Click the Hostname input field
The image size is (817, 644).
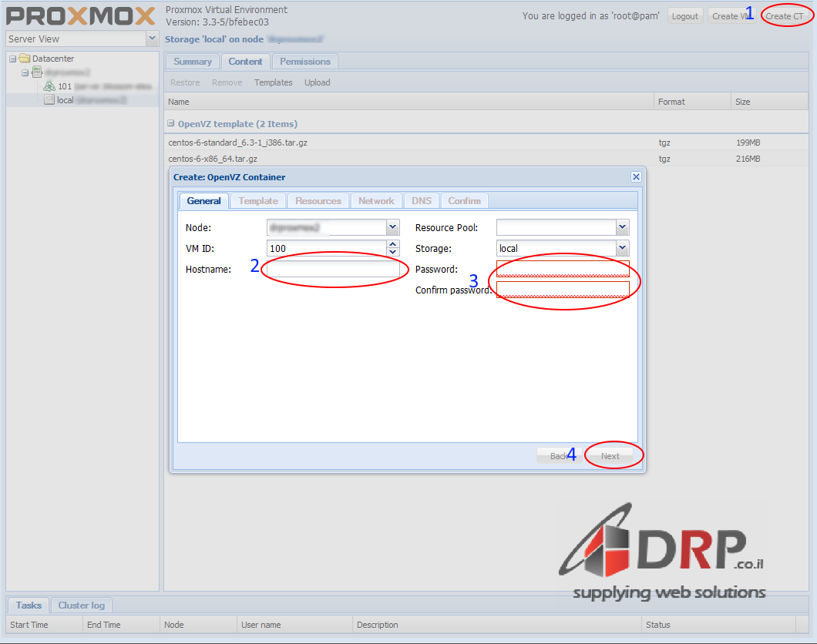point(333,269)
